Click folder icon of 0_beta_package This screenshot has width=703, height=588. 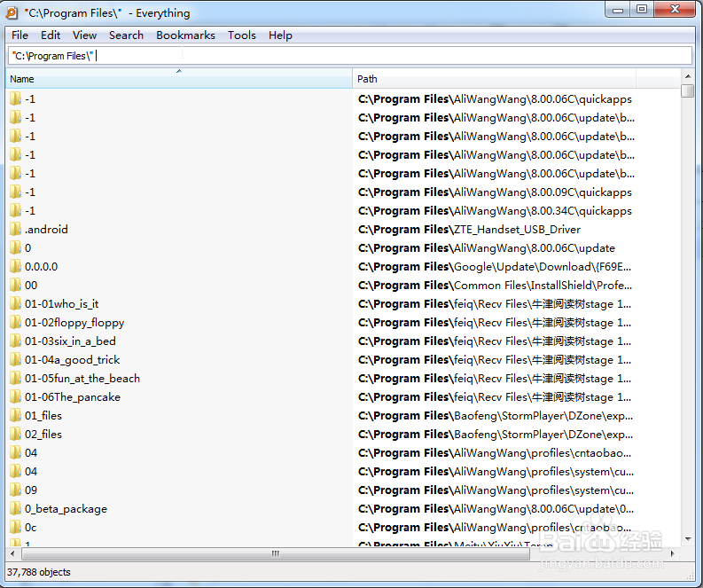[15, 508]
